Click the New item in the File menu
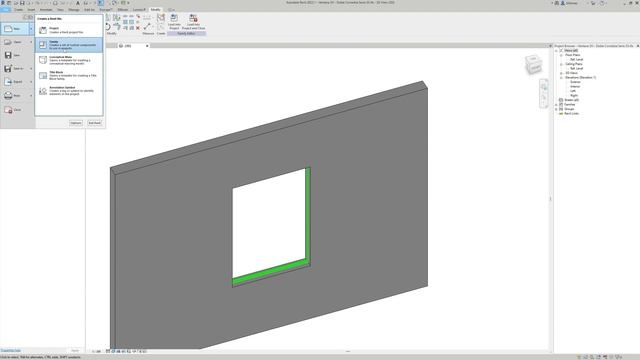640x360 pixels. click(14, 29)
